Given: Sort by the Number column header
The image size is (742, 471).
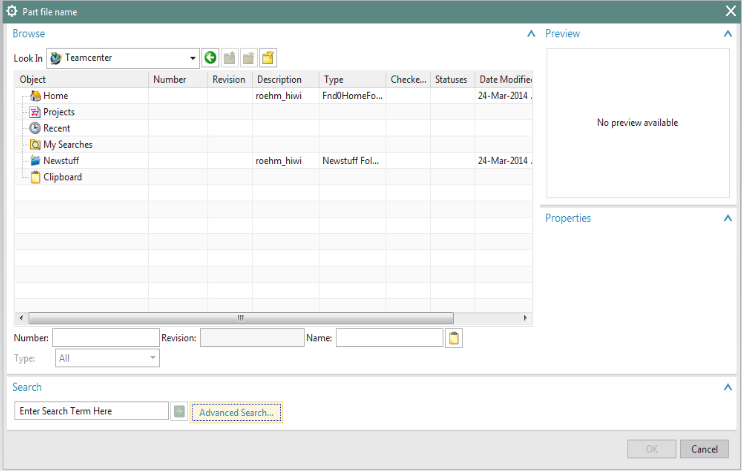Looking at the screenshot, I should 178,80.
